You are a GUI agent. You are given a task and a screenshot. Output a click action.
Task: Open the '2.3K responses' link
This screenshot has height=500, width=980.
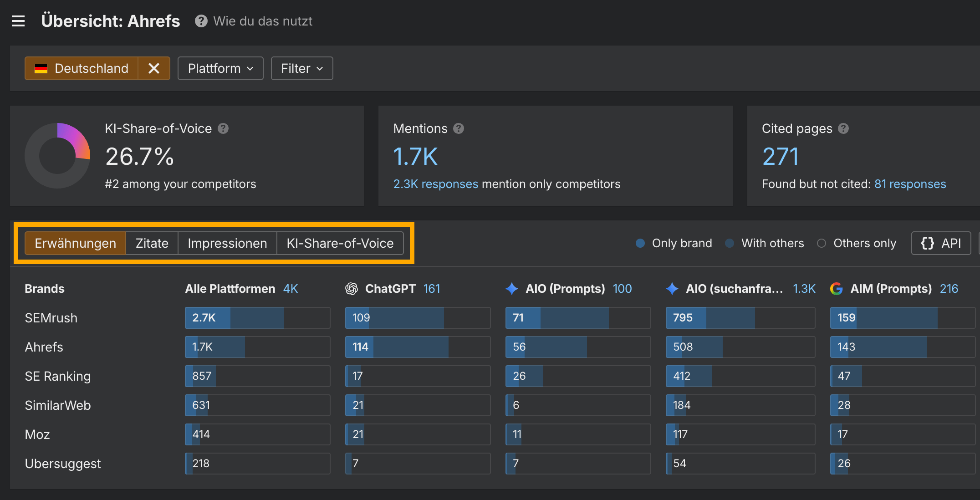[436, 184]
